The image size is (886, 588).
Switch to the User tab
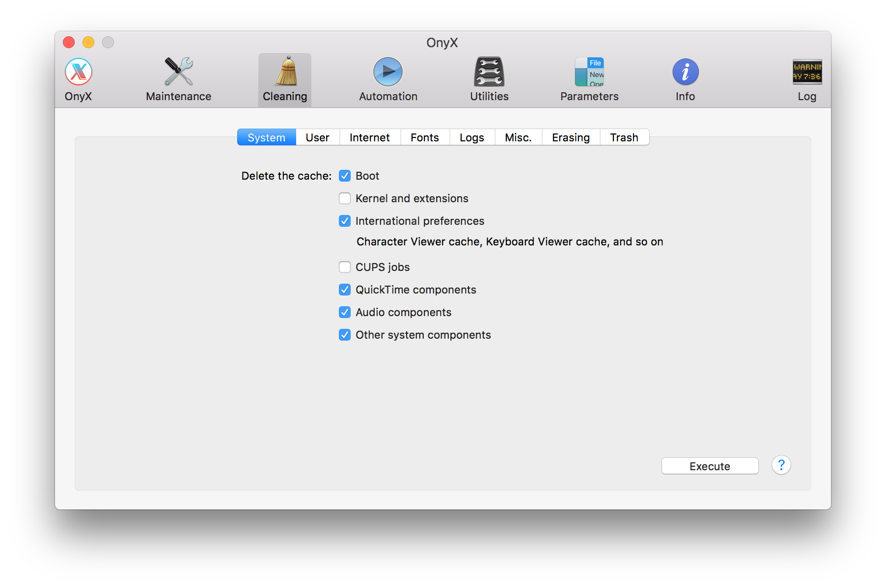pyautogui.click(x=318, y=137)
